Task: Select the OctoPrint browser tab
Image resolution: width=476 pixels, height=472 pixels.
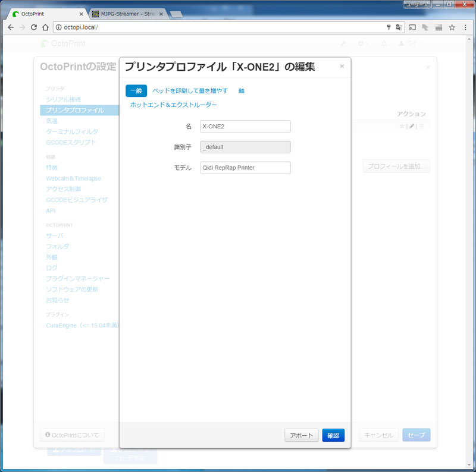Action: [47, 14]
